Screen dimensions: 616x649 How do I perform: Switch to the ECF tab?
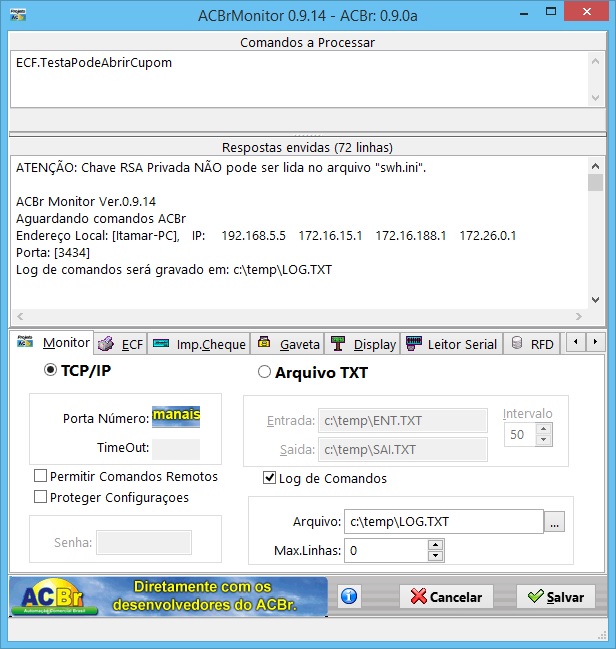(x=120, y=344)
